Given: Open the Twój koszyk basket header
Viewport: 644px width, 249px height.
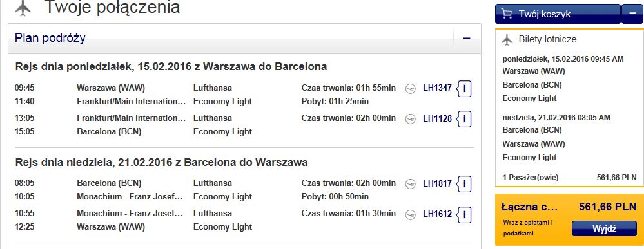Looking at the screenshot, I should pyautogui.click(x=558, y=14).
